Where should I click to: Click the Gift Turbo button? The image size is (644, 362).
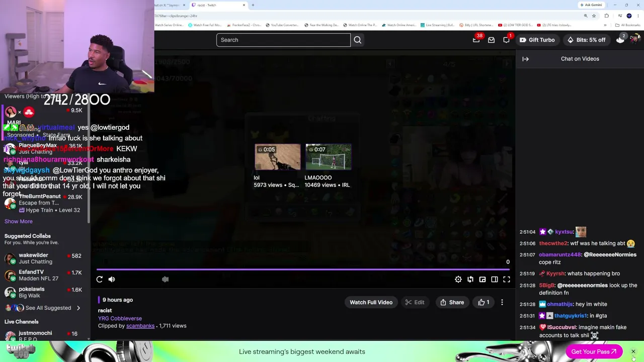[537, 40]
